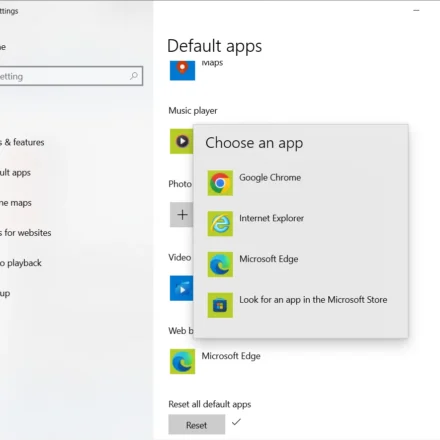The height and width of the screenshot is (440, 440).
Task: Click the plus button to choose photo viewer
Action: pos(181,215)
